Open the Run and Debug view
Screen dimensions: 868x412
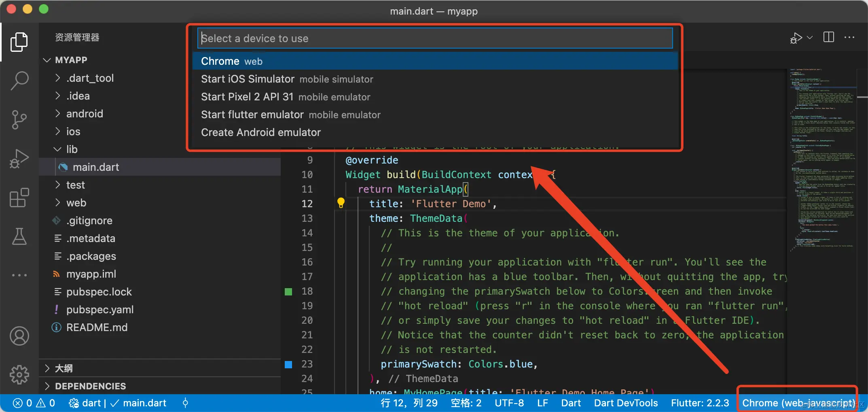click(x=19, y=159)
